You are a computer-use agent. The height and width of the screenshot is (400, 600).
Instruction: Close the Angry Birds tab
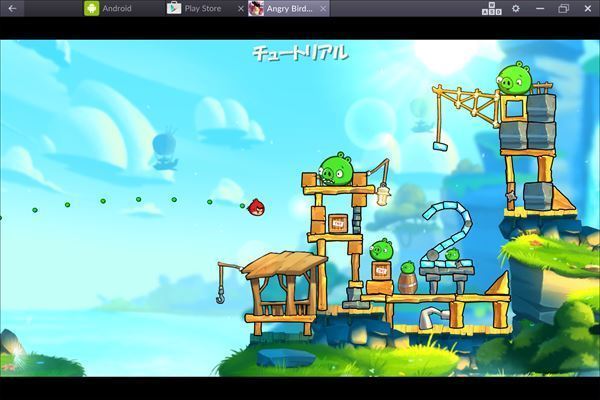click(x=323, y=8)
